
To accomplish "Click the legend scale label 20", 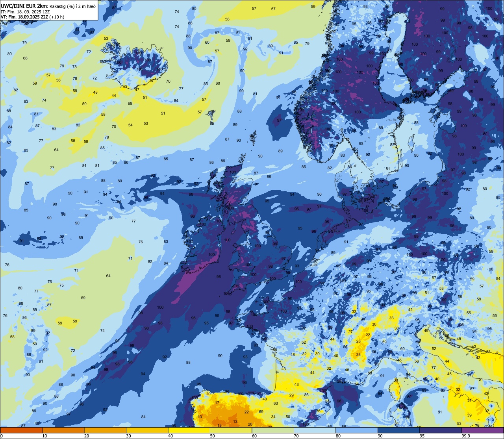I will click(x=87, y=436).
